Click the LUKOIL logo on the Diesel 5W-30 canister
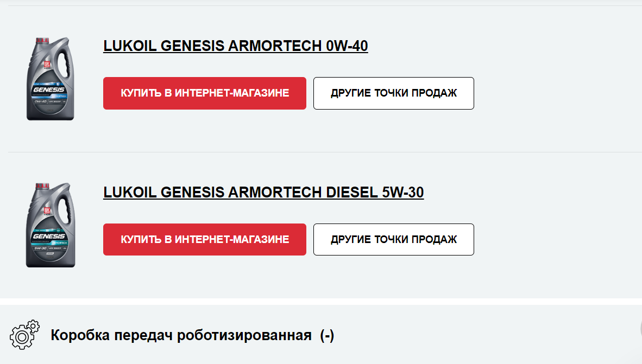Image resolution: width=642 pixels, height=364 pixels. tap(47, 211)
